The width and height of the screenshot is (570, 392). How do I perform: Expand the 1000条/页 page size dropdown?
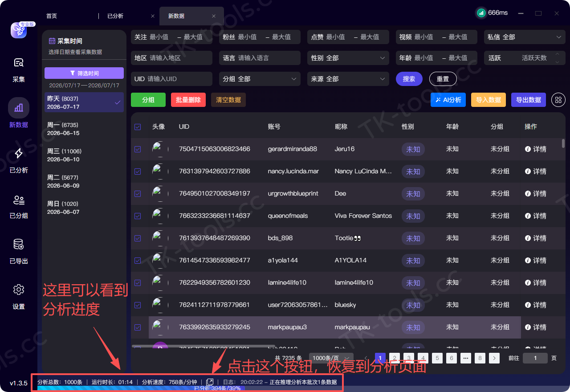[331, 358]
